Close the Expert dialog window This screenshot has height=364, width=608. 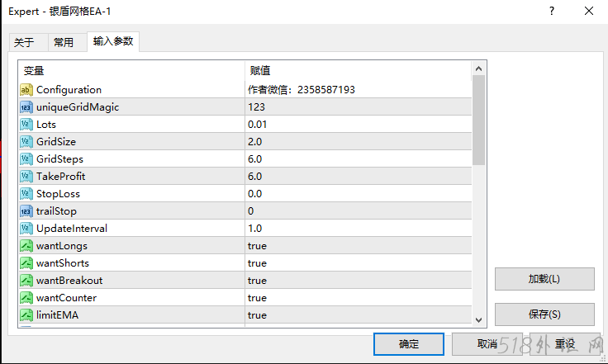point(589,11)
